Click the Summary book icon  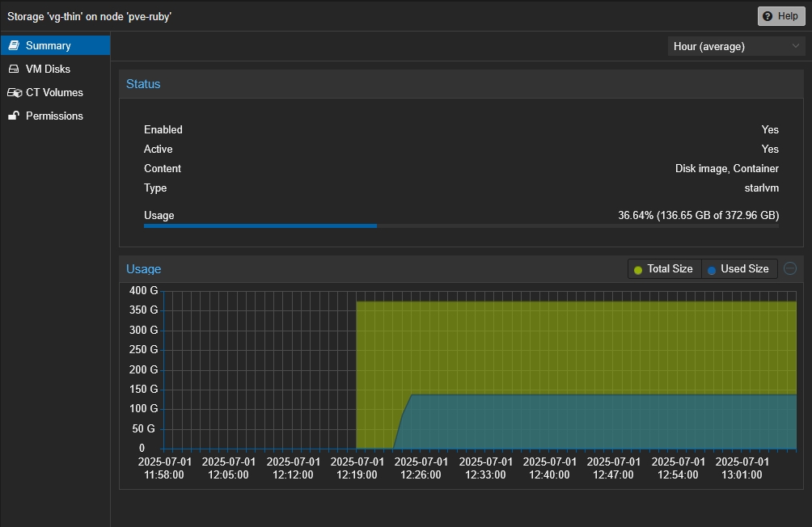(x=14, y=45)
